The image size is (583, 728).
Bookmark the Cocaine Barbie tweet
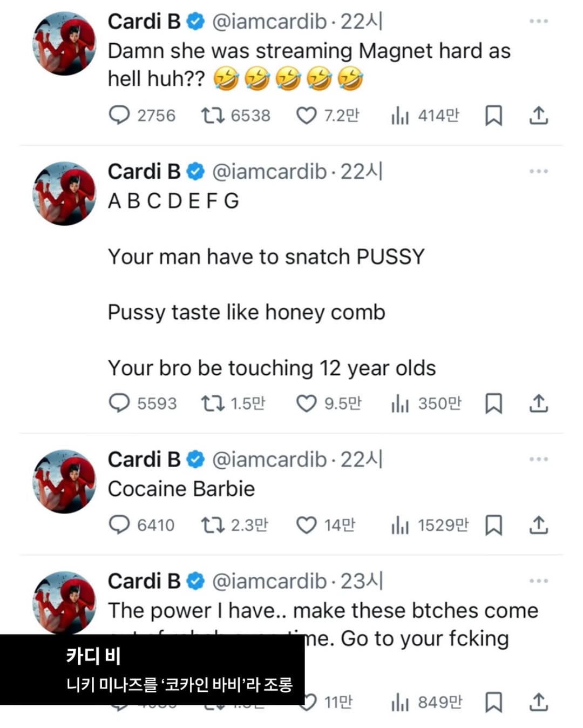493,524
